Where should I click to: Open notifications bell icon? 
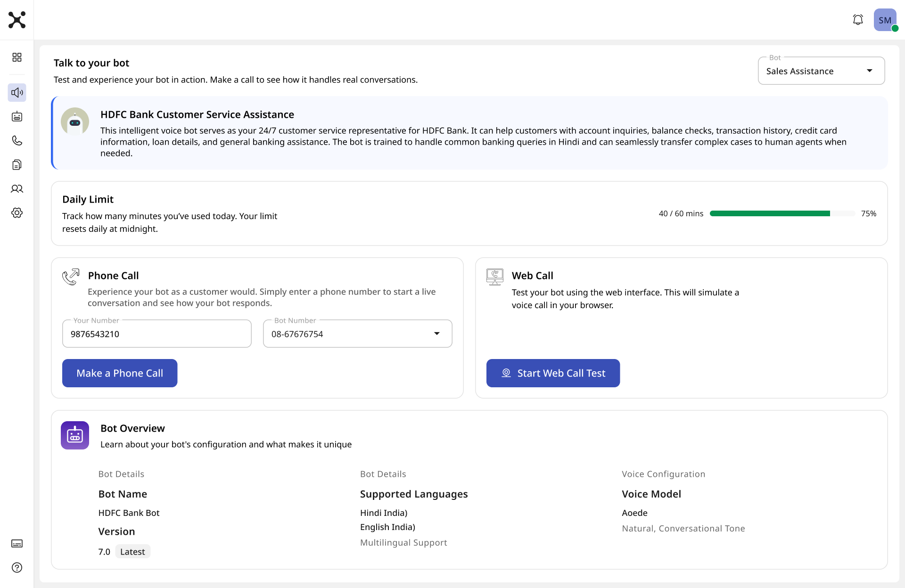pyautogui.click(x=858, y=20)
